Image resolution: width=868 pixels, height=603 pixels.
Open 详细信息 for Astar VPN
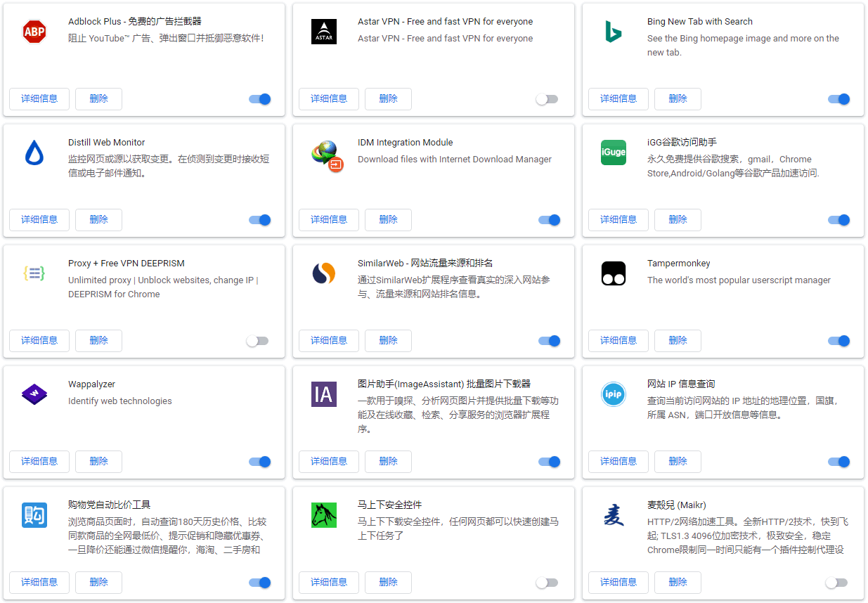point(329,99)
